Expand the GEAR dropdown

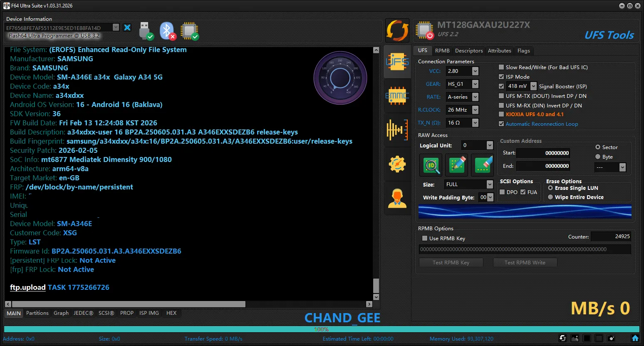(x=475, y=84)
